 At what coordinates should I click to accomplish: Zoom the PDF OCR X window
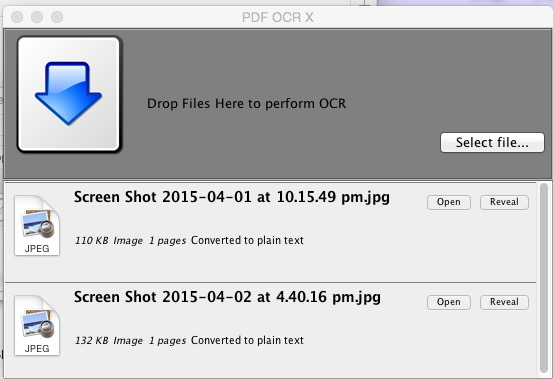coord(57,17)
